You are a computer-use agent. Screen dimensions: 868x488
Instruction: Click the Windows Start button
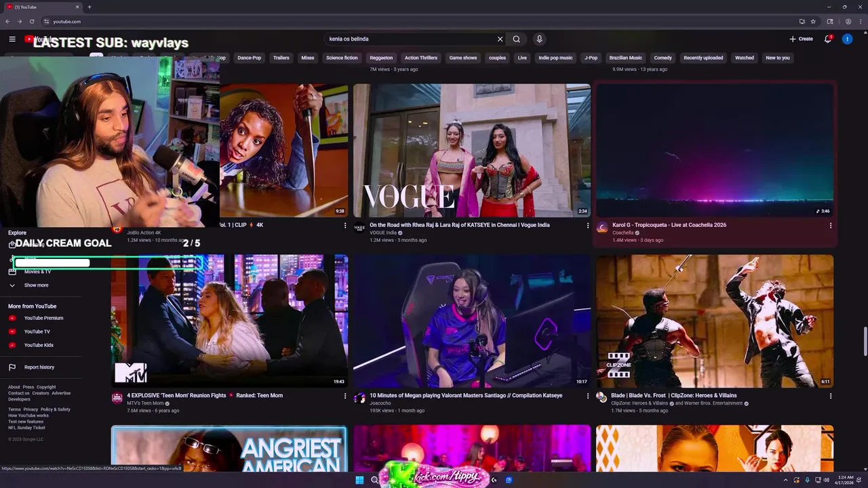click(359, 480)
